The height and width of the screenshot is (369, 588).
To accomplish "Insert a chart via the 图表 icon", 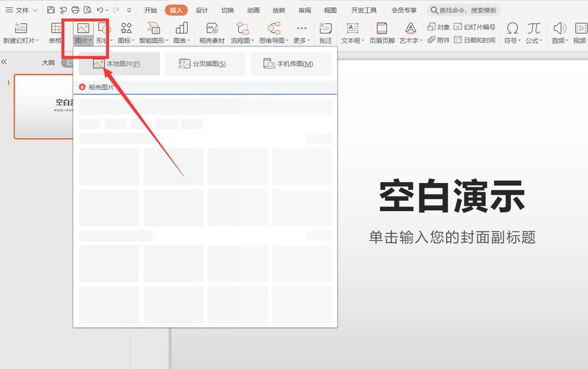I will (x=181, y=33).
